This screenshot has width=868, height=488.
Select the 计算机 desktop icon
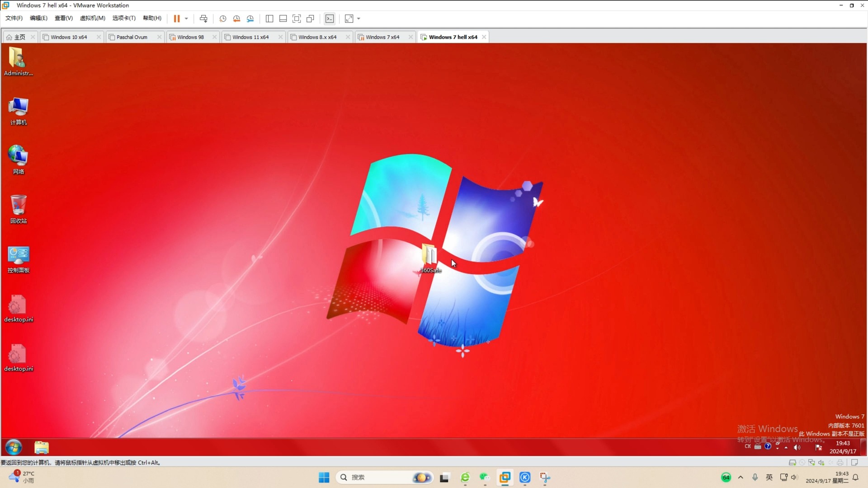point(19,111)
